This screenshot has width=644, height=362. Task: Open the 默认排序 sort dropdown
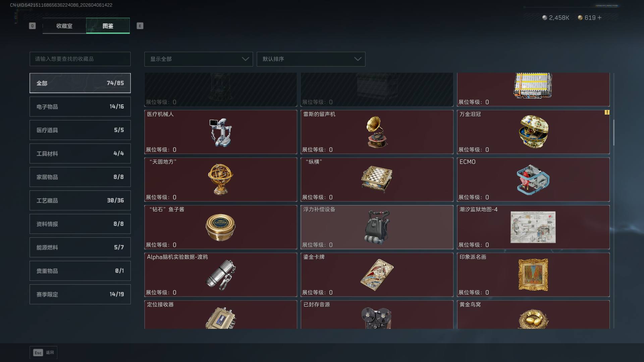311,59
